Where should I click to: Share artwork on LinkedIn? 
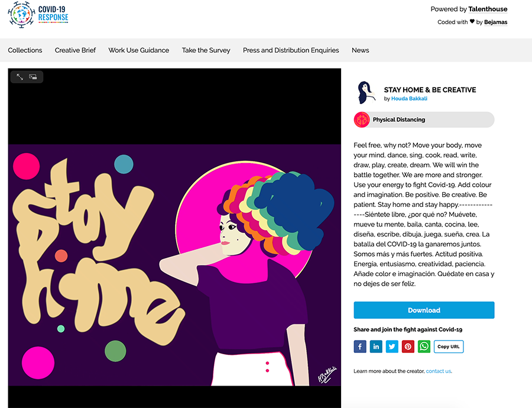376,347
